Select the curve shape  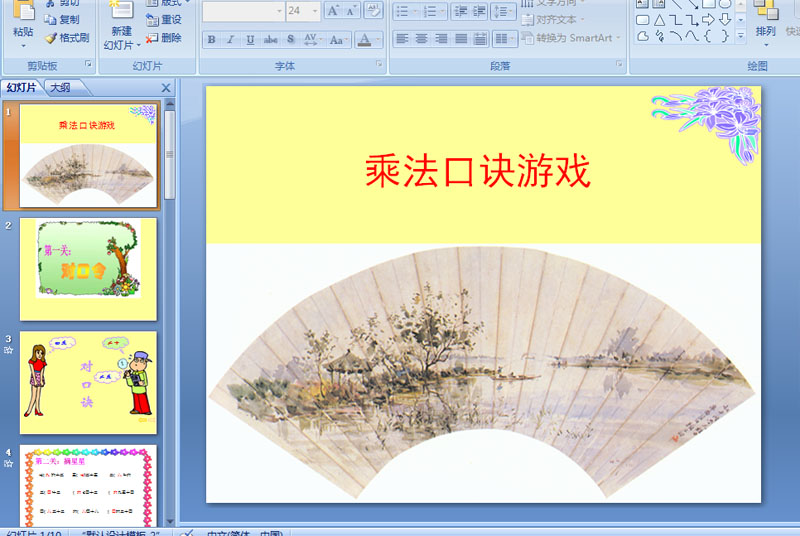point(692,36)
